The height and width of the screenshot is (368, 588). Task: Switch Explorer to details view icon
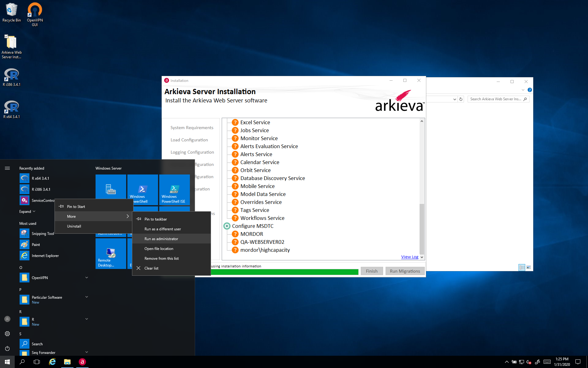click(x=522, y=267)
